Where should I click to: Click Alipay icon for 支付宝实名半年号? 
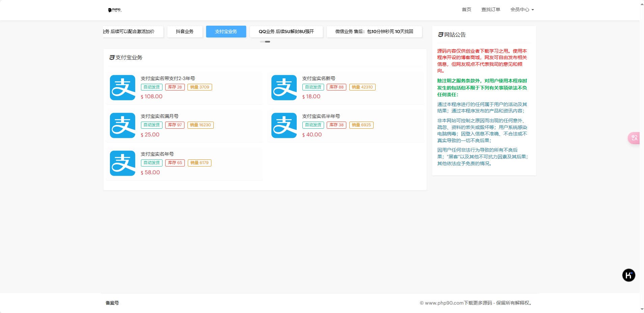[x=284, y=126]
